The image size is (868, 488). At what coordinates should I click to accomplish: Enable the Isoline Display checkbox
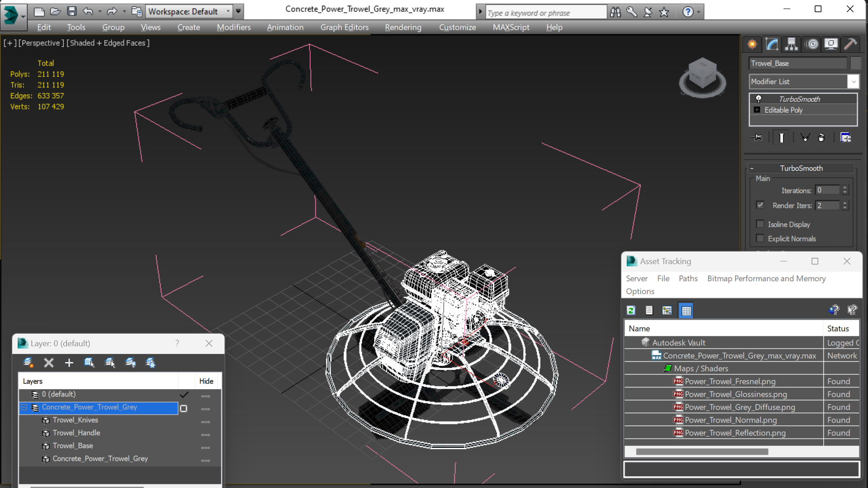click(x=760, y=224)
